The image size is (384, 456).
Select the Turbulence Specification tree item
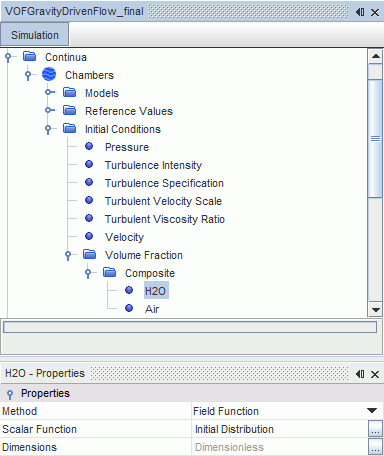[164, 183]
